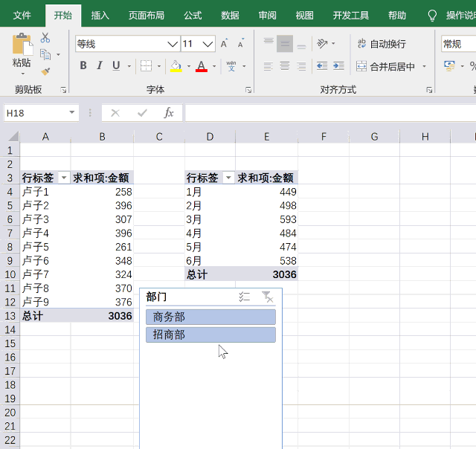Toggle multi-select in the 部门 slicer

tap(244, 297)
